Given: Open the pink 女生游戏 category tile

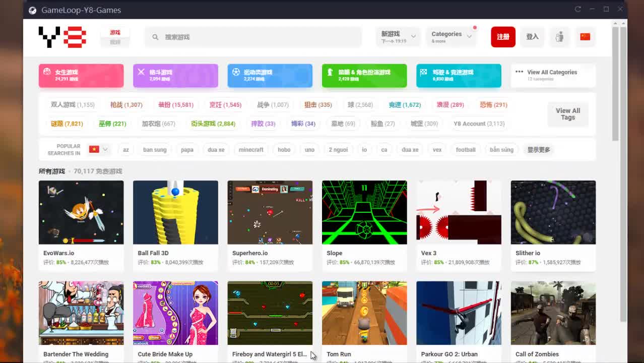Looking at the screenshot, I should click(x=81, y=76).
